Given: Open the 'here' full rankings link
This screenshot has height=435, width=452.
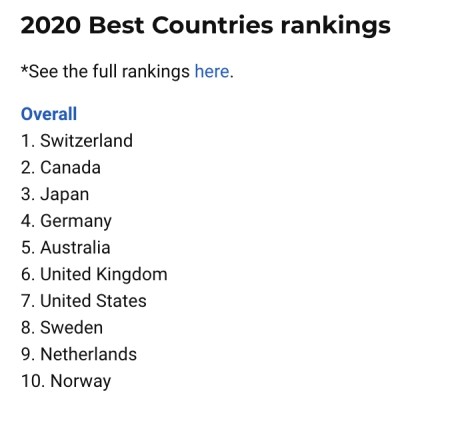Looking at the screenshot, I should [212, 71].
